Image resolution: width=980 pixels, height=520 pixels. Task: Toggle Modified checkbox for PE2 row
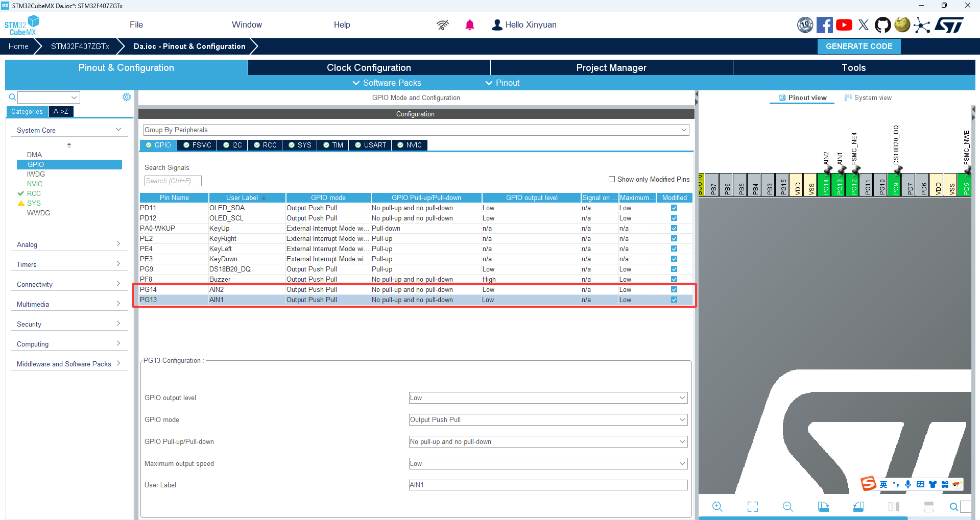pyautogui.click(x=674, y=238)
